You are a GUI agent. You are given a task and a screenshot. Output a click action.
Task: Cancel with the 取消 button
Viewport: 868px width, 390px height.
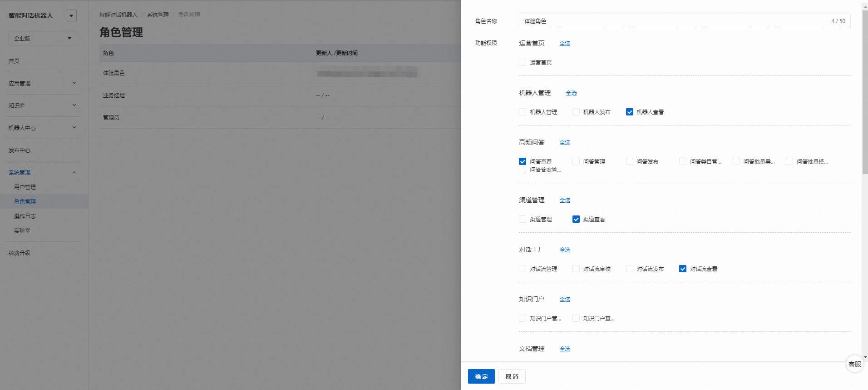(512, 376)
